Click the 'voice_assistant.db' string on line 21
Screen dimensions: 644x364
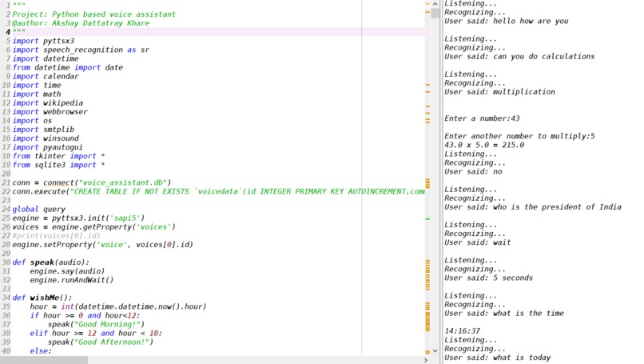[x=123, y=182]
